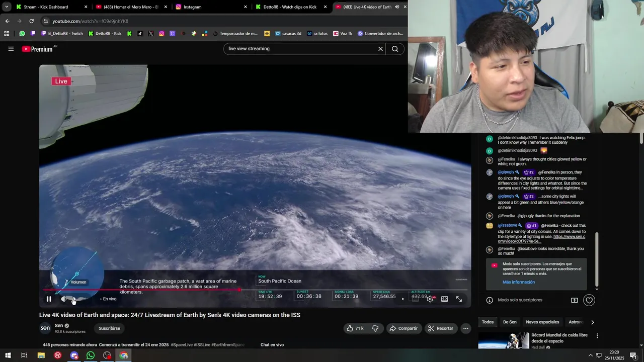The width and height of the screenshot is (644, 362).
Task: Open the Sen channel avatar
Action: coord(45,328)
